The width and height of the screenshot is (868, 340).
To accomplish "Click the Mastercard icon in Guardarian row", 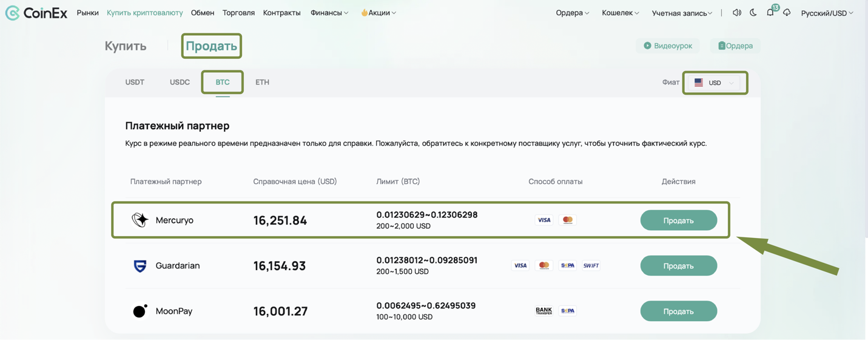I will pyautogui.click(x=544, y=265).
